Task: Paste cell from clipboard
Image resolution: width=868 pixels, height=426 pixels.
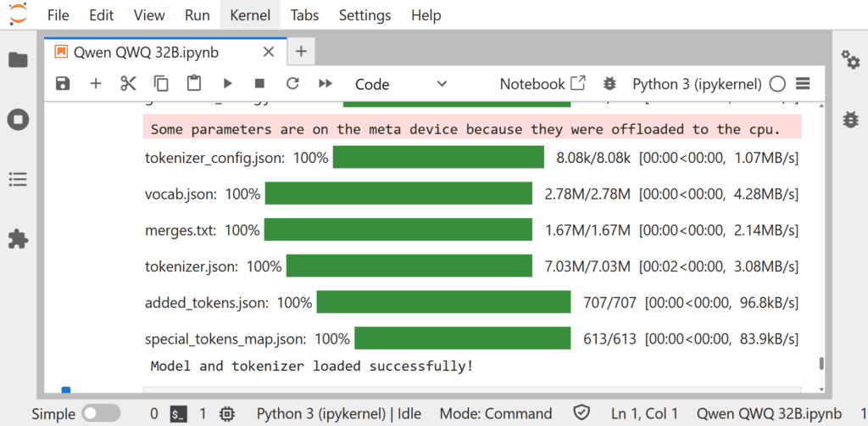Action: (194, 83)
